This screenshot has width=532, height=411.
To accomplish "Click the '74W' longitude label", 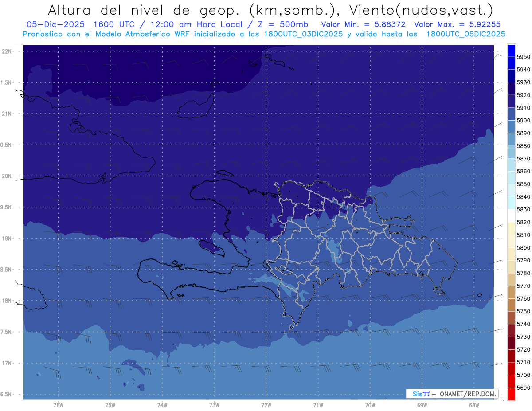I will (x=162, y=405).
